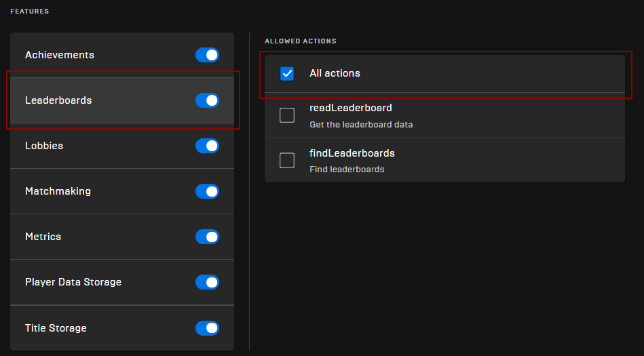Click the findLeaderboards action title
This screenshot has height=356, width=644.
coord(352,153)
